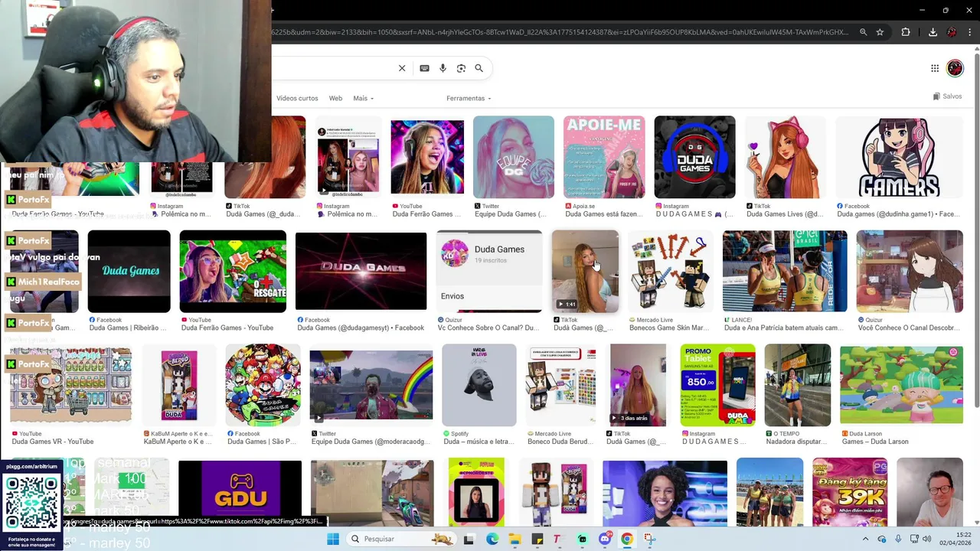
Task: Bookmark this page with the star icon
Action: pyautogui.click(x=880, y=32)
